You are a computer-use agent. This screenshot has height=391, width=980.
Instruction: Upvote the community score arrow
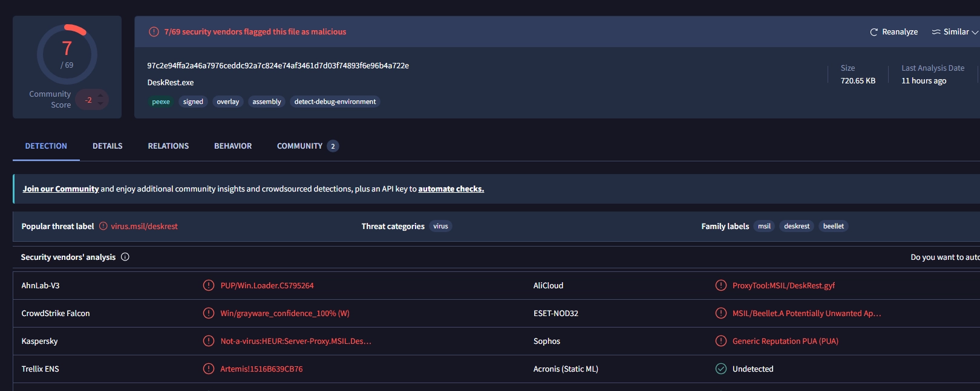click(100, 95)
